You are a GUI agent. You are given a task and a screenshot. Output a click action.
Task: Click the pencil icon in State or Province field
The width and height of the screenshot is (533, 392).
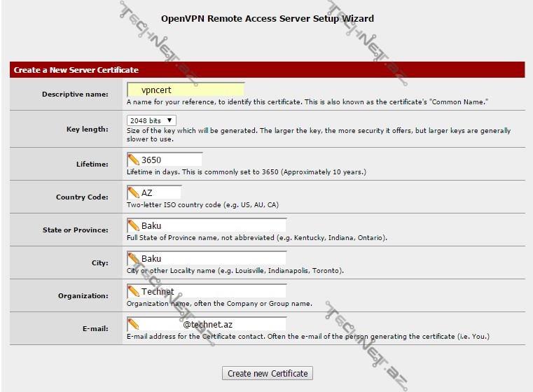coord(134,225)
